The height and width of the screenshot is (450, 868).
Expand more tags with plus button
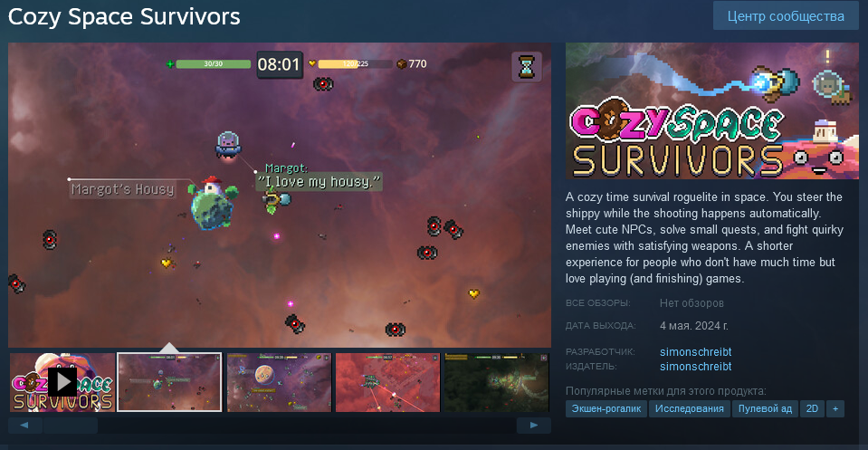[835, 408]
